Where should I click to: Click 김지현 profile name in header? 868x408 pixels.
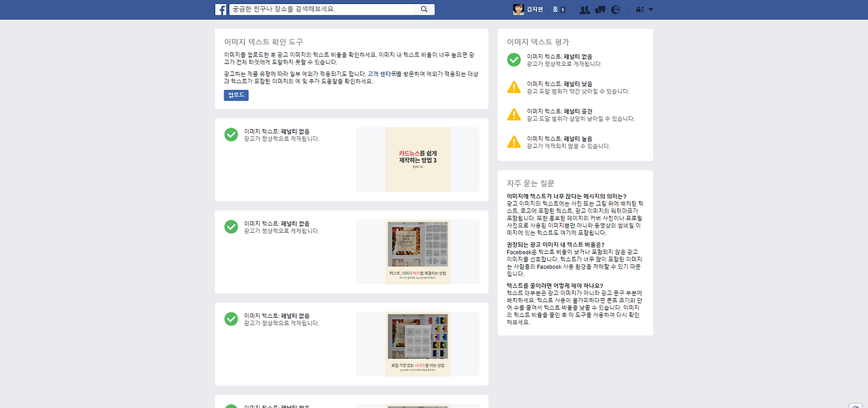535,9
